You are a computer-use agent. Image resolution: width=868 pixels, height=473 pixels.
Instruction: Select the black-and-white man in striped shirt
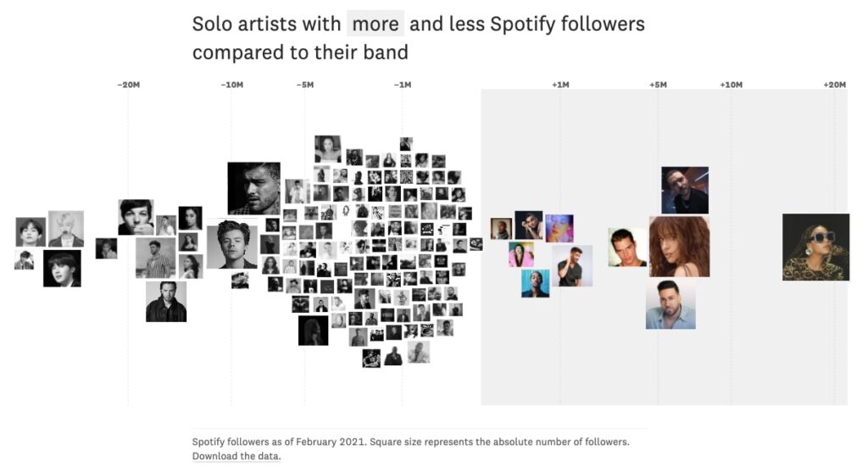(x=156, y=258)
